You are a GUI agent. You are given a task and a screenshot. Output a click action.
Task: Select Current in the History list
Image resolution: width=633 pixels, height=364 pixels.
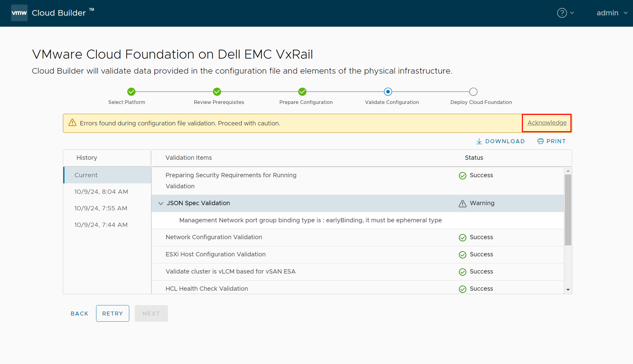click(x=107, y=175)
